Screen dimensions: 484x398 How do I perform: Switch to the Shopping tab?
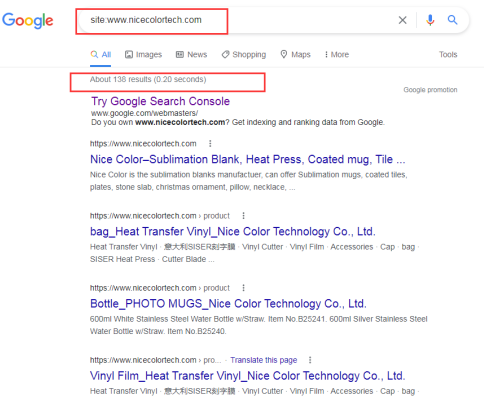click(244, 54)
